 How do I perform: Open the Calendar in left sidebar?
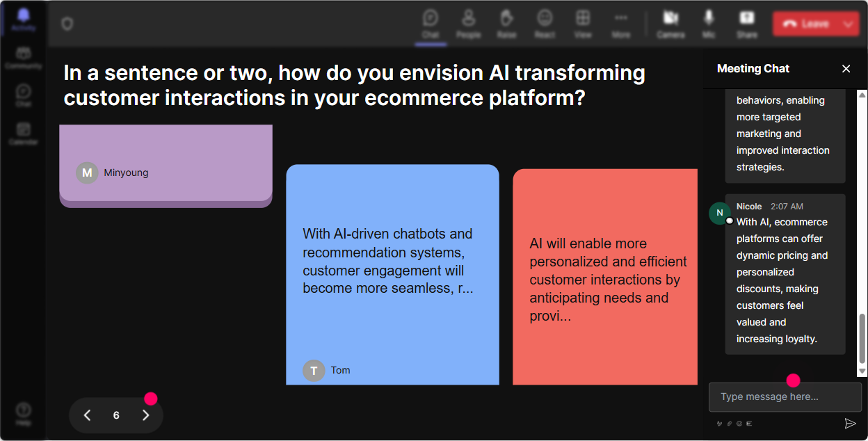[x=24, y=133]
